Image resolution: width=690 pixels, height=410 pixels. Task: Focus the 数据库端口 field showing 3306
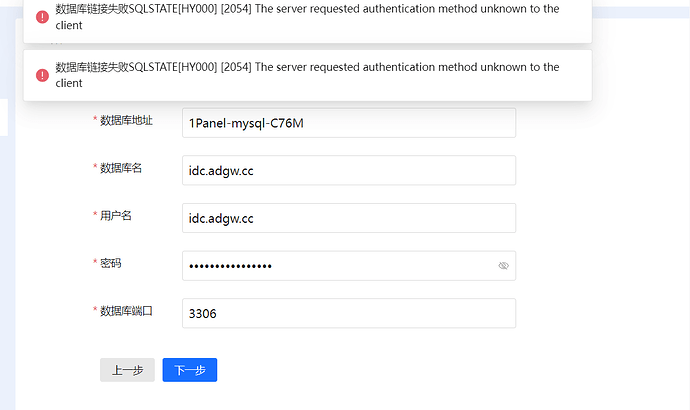point(348,313)
